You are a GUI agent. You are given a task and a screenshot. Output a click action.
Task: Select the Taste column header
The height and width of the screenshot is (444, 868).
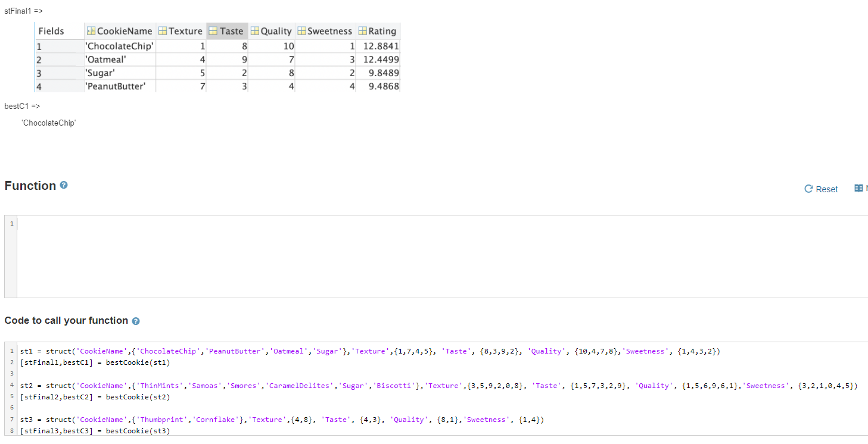click(226, 30)
